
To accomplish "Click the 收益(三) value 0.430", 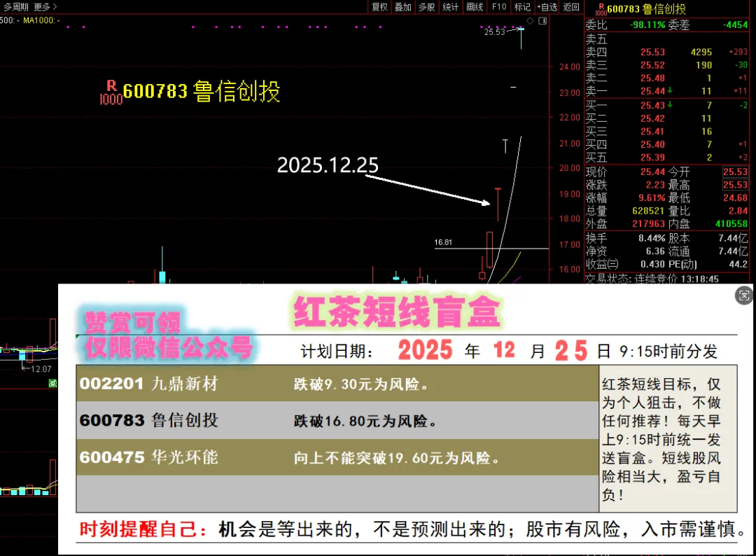I will pyautogui.click(x=653, y=264).
